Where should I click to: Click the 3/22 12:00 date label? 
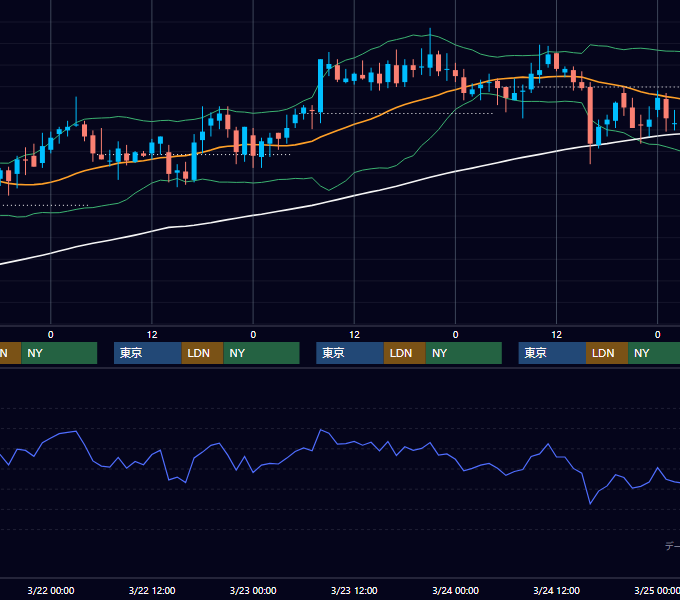click(x=152, y=590)
